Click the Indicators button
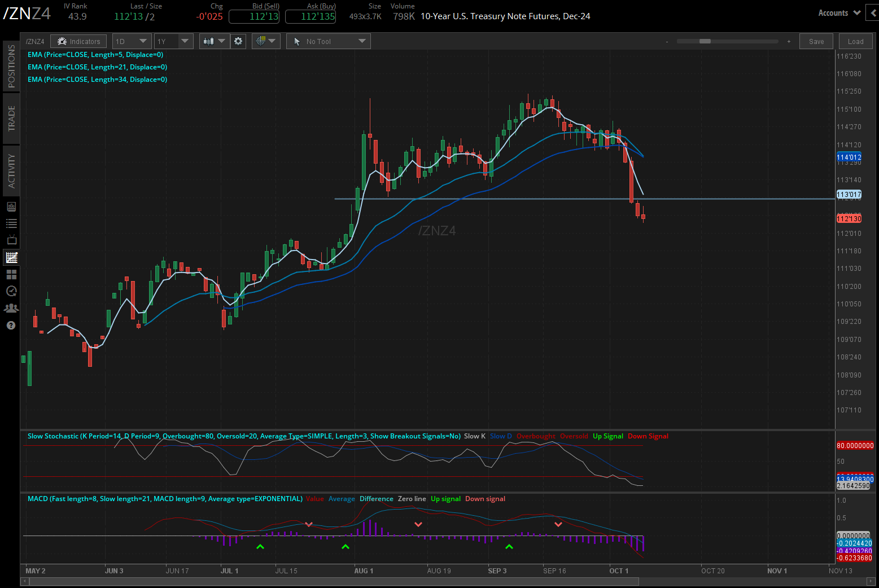The image size is (879, 588). click(78, 41)
